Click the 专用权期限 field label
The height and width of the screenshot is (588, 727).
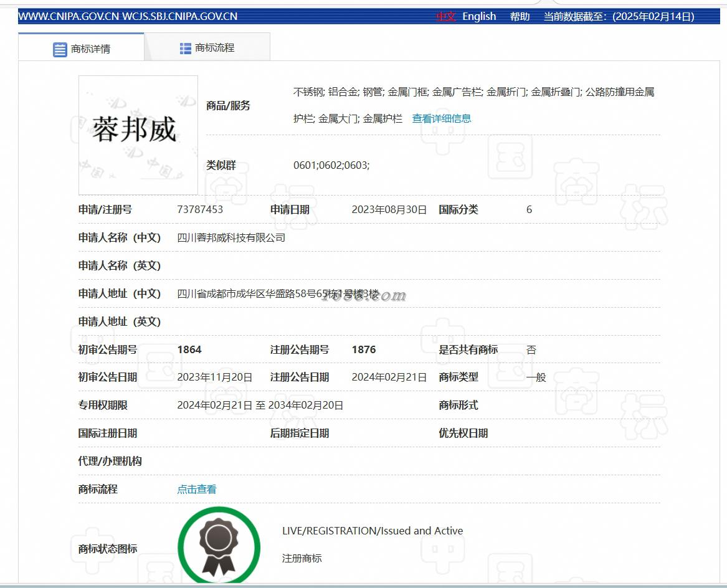coord(102,405)
